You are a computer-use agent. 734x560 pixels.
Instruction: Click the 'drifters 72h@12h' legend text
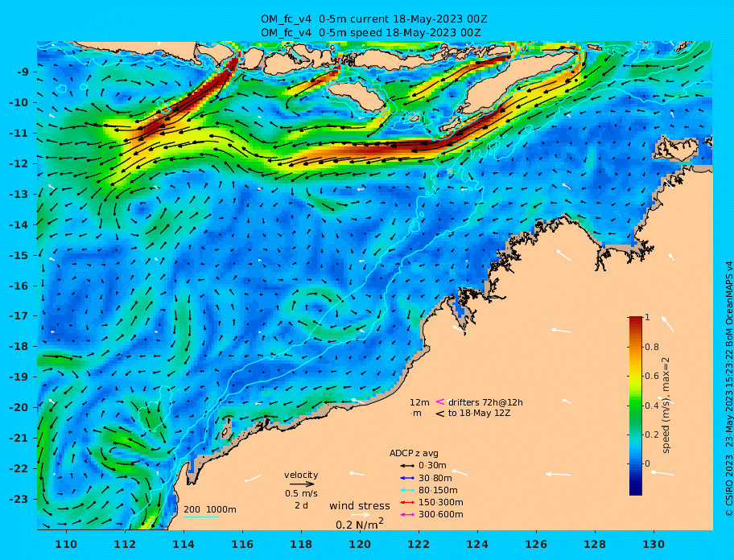[485, 402]
